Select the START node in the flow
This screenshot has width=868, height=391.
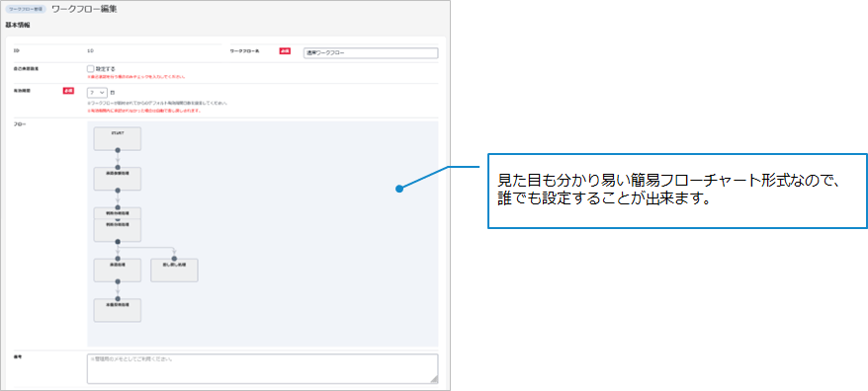(x=118, y=139)
